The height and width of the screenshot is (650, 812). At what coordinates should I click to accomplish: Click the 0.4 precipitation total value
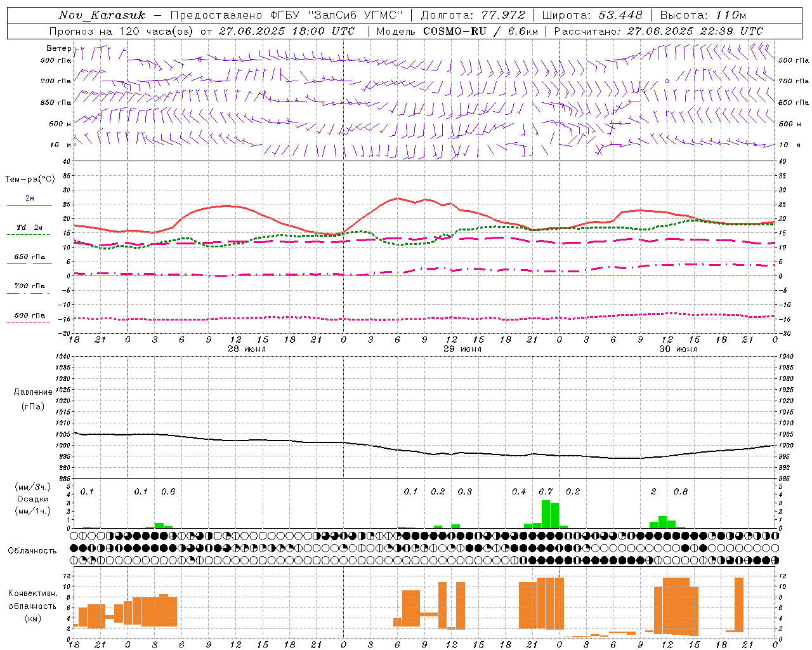[519, 491]
